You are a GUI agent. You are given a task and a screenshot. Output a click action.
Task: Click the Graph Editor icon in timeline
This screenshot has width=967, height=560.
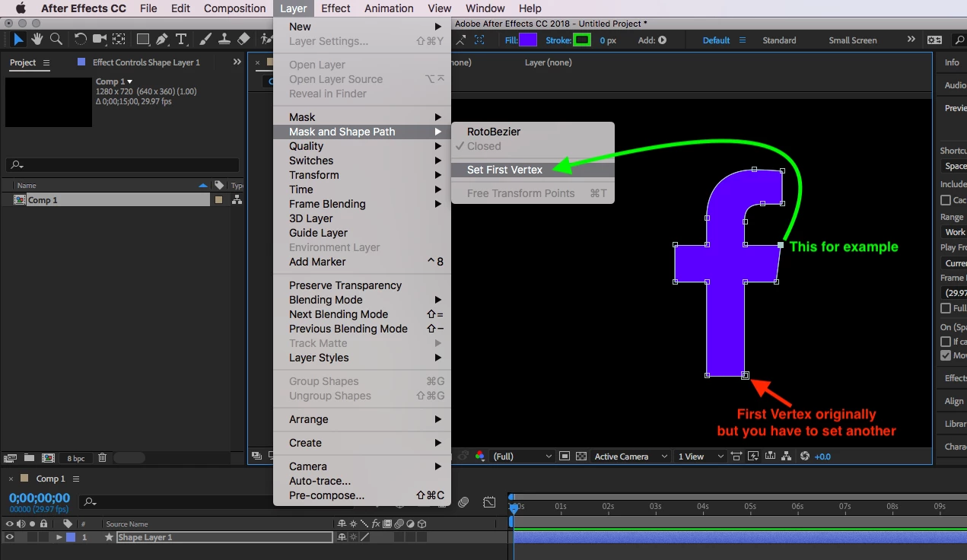[x=489, y=502]
